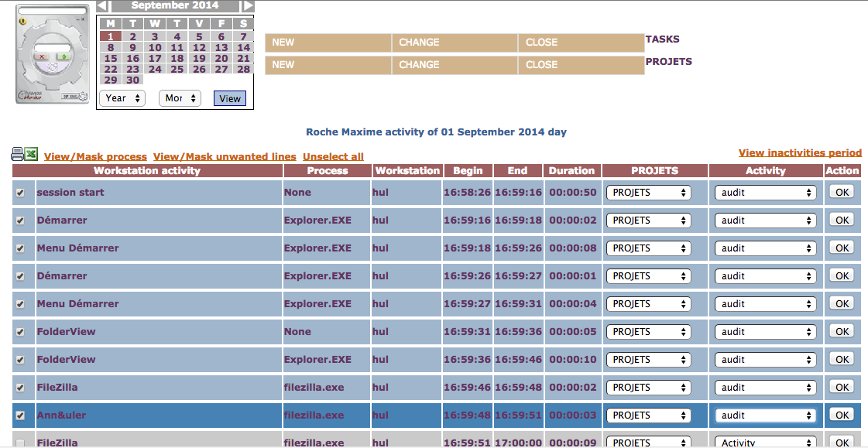Click filezilla.exe process in Ann&uler row
This screenshot has height=448, width=868.
(314, 416)
